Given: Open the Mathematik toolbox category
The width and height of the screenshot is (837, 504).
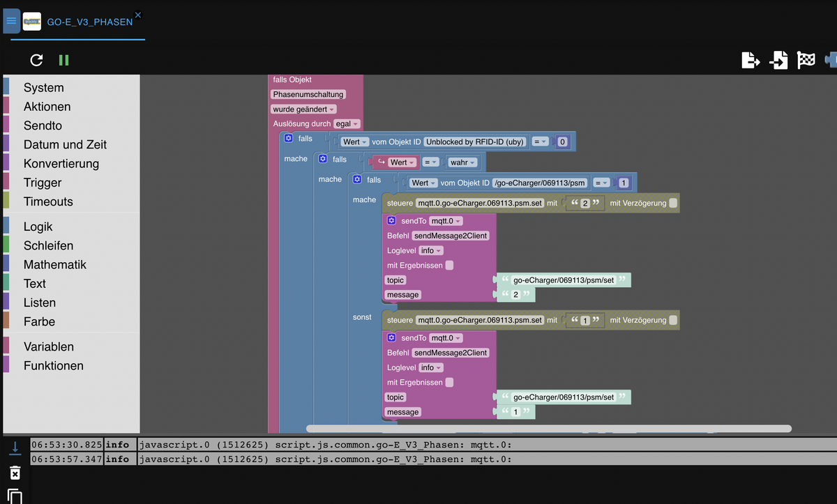Looking at the screenshot, I should pos(55,264).
